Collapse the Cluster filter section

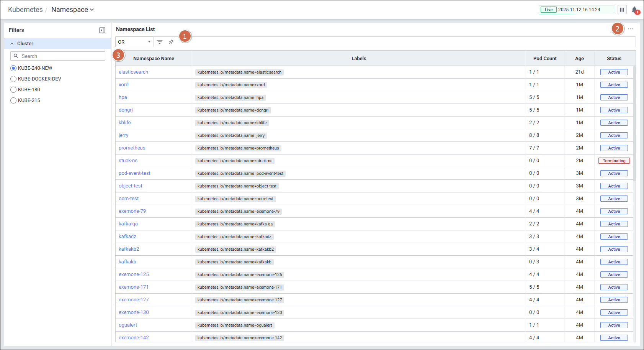[12, 44]
